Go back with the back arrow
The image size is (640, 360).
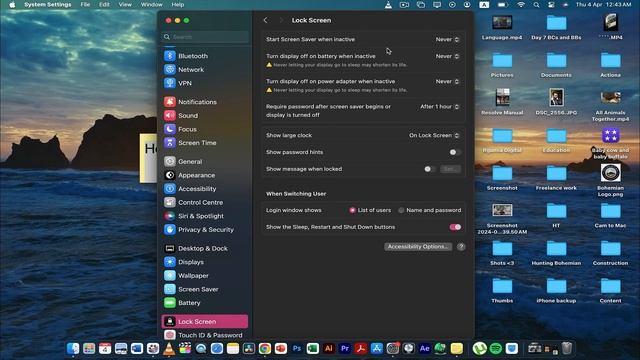pyautogui.click(x=266, y=20)
